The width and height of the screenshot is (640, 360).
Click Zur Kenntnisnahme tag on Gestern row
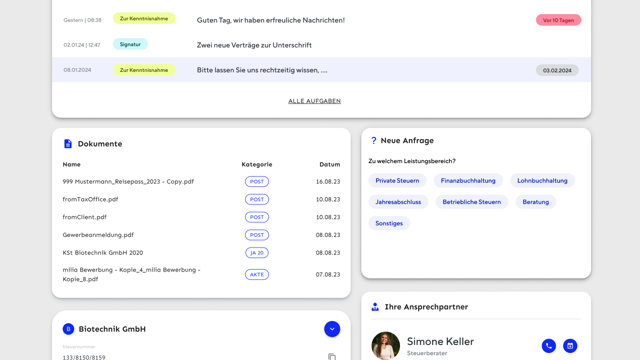coord(144,18)
